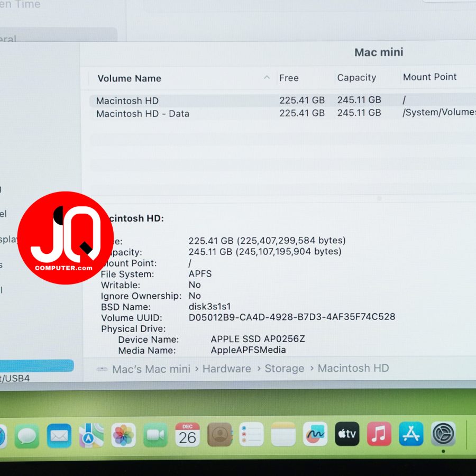Viewport: 476px width, 476px height.
Task: Click /System/Volumes mount point cell
Action: coord(439,112)
